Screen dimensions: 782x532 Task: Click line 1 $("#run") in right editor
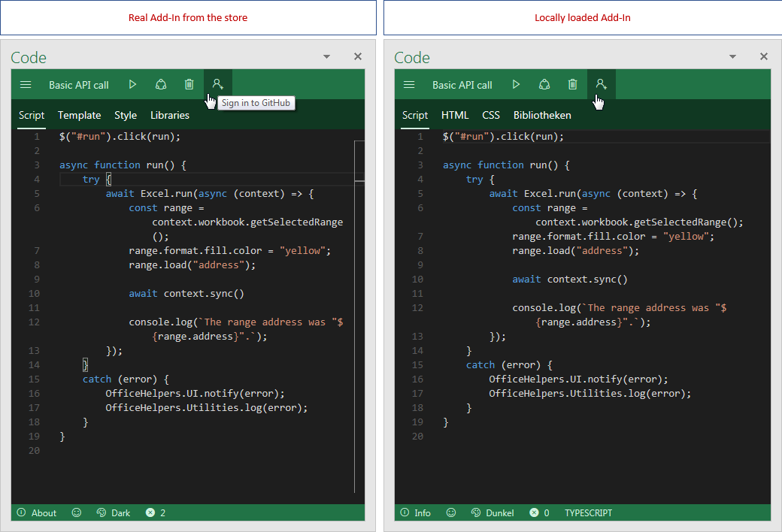[503, 136]
